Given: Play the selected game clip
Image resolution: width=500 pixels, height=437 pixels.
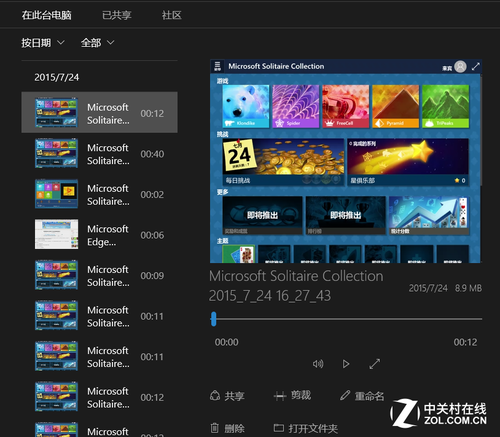Looking at the screenshot, I should coord(346,364).
